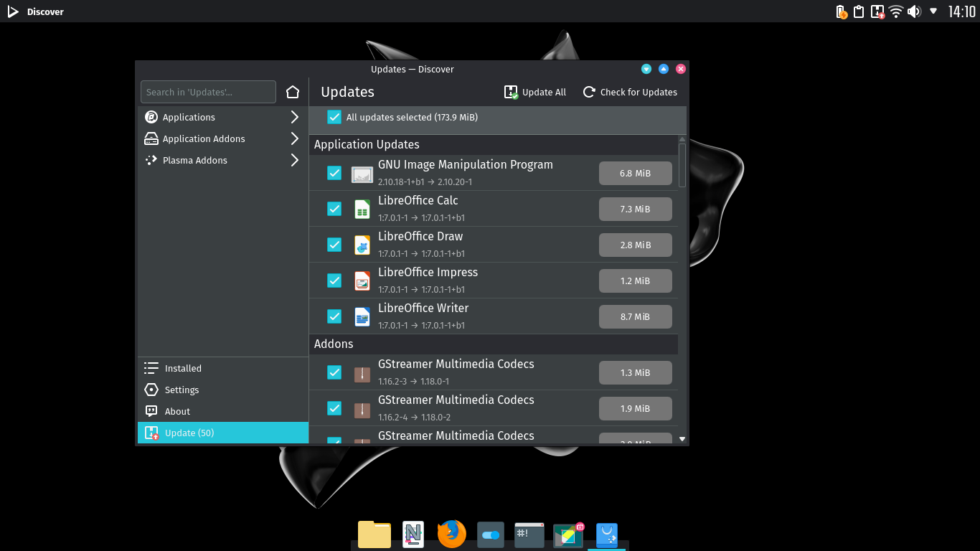
Task: Expand the Application Addons chevron
Action: coord(295,138)
